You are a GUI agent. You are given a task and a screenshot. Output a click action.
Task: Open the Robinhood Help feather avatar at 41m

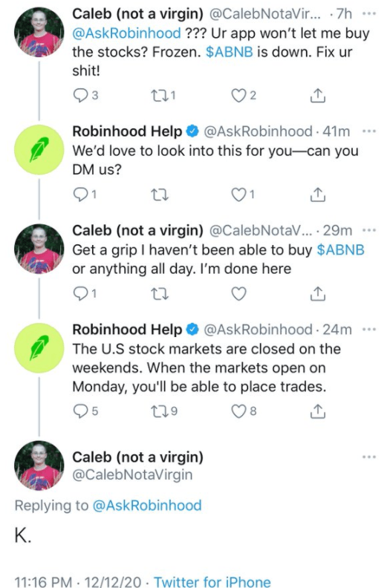(x=39, y=150)
